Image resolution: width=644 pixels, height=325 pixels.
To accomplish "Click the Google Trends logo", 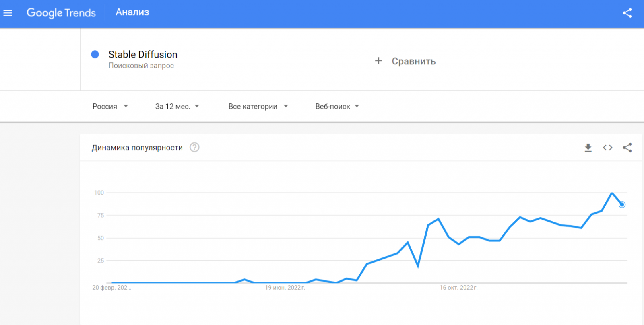I will [x=61, y=13].
